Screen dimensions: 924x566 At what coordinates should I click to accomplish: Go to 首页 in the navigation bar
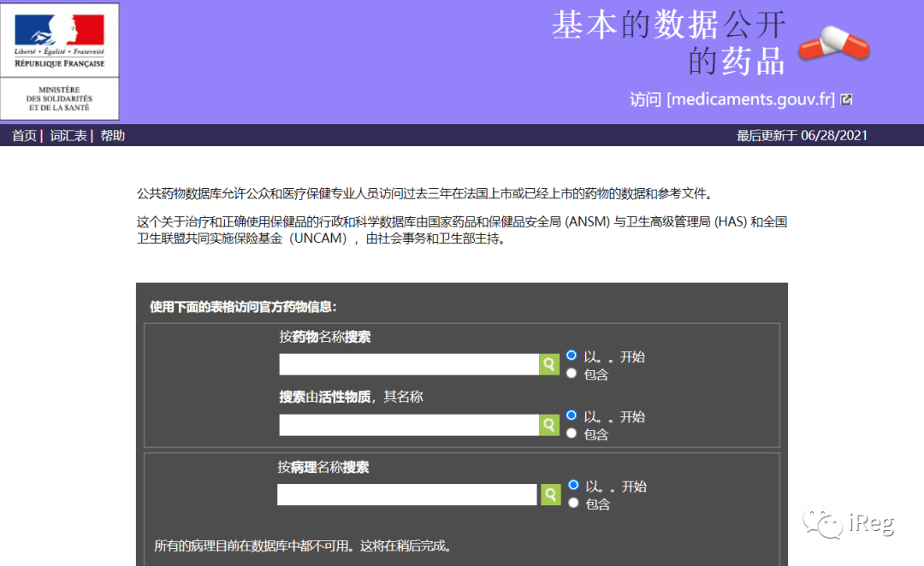pyautogui.click(x=24, y=135)
